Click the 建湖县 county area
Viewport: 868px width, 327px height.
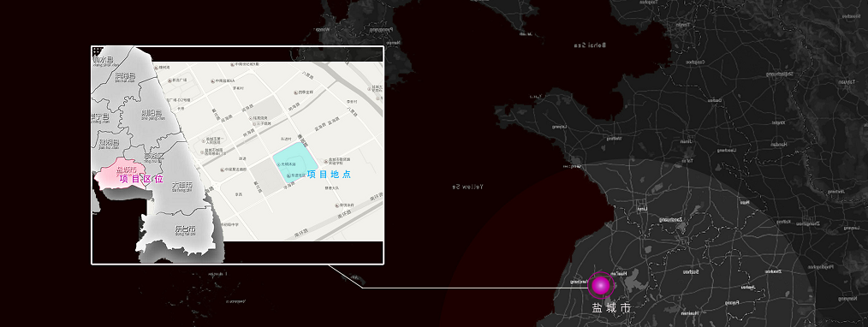[110, 144]
